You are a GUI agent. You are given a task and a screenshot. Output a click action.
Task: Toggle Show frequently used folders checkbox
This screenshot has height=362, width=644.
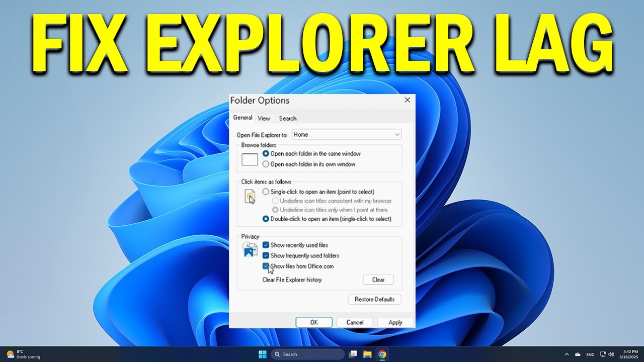pos(266,256)
